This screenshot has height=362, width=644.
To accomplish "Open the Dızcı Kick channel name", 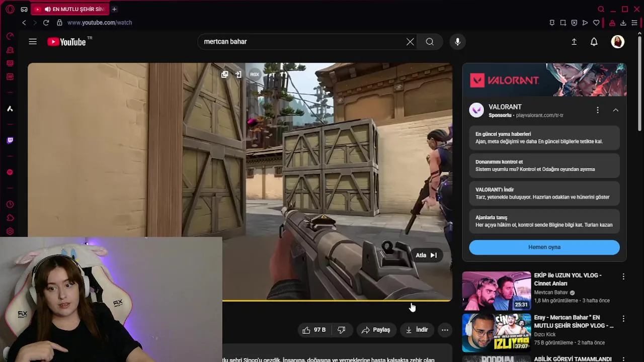I will (x=545, y=335).
